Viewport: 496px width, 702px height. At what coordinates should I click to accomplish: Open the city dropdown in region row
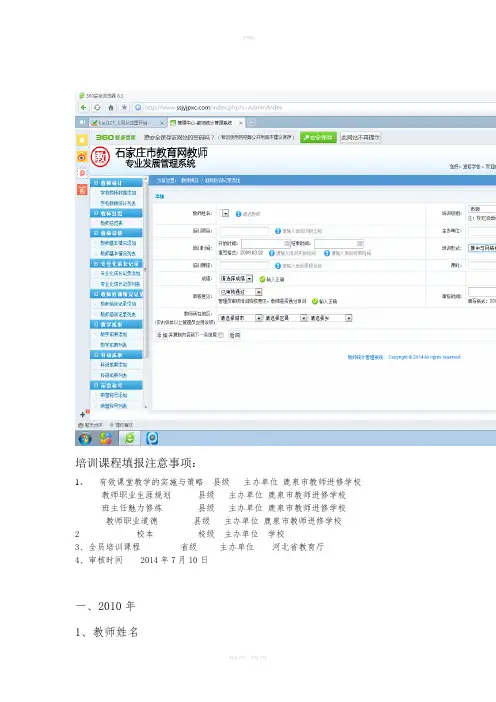[x=240, y=318]
